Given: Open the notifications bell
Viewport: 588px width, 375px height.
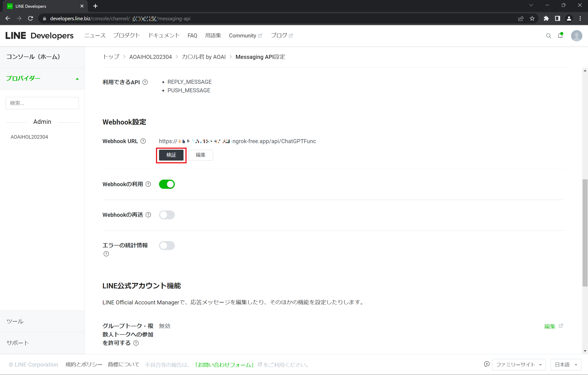Looking at the screenshot, I should (560, 36).
